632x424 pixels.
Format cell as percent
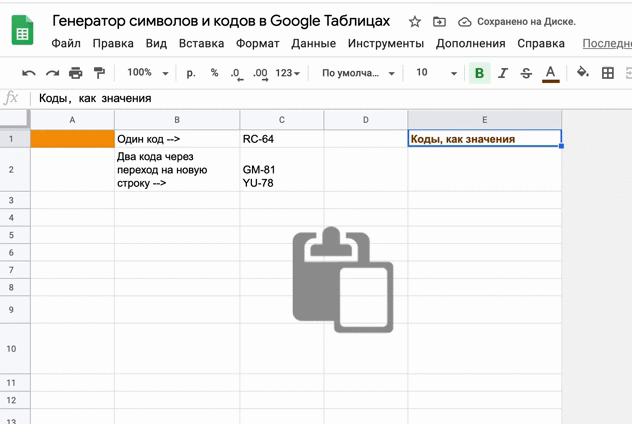pos(214,73)
